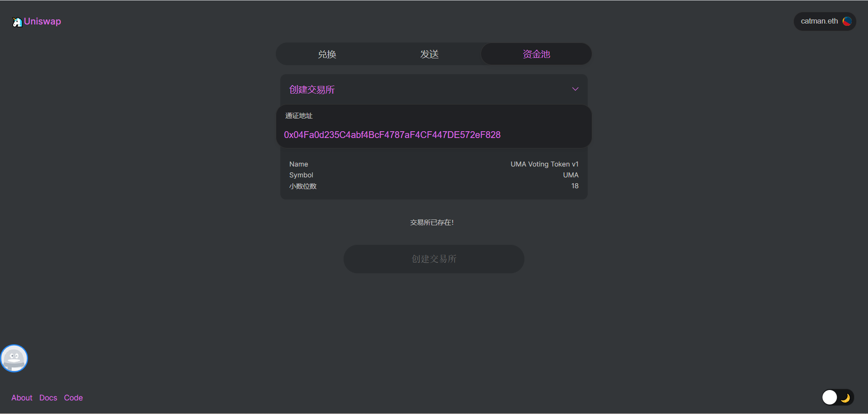Image resolution: width=868 pixels, height=414 pixels.
Task: Open the Docs footer link
Action: coord(48,398)
